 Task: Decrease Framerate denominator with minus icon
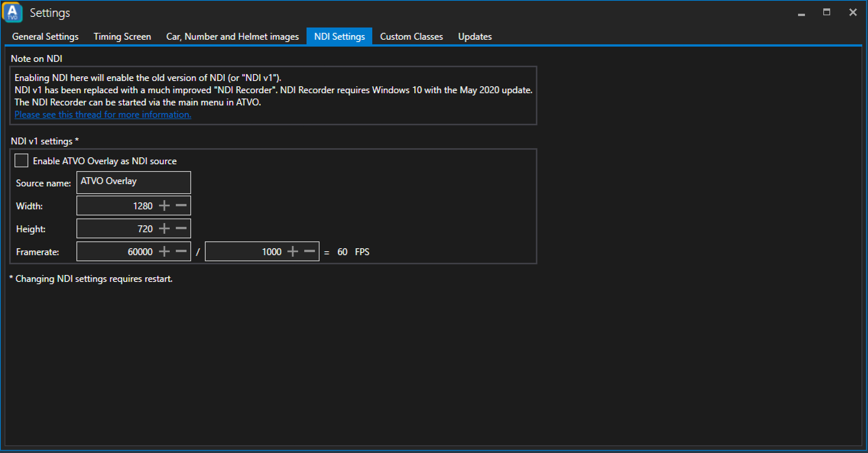click(x=310, y=252)
